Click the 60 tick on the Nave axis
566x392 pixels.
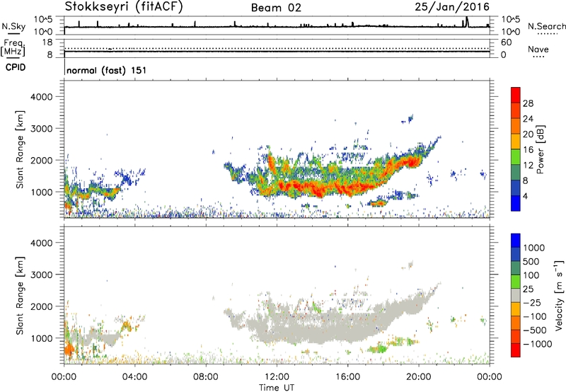click(506, 42)
